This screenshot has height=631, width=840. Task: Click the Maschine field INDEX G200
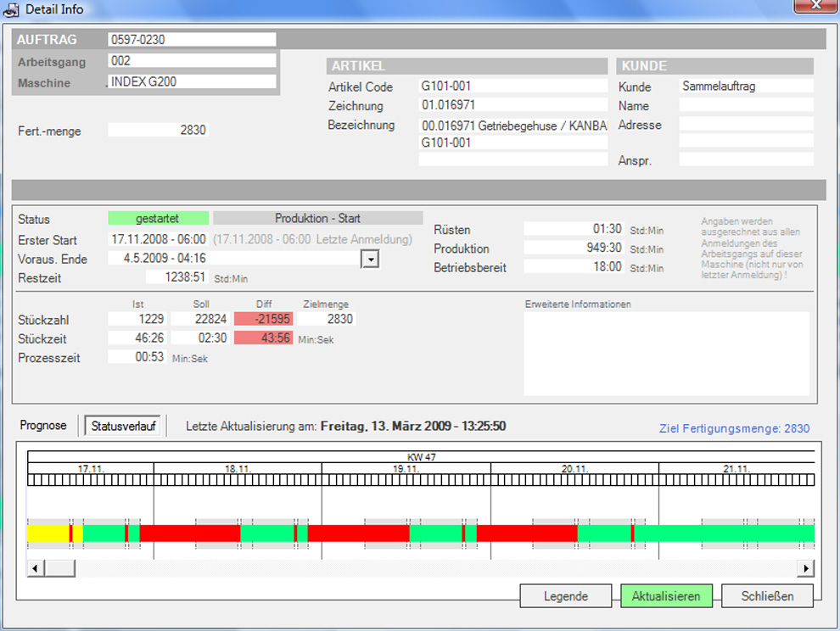[x=193, y=81]
